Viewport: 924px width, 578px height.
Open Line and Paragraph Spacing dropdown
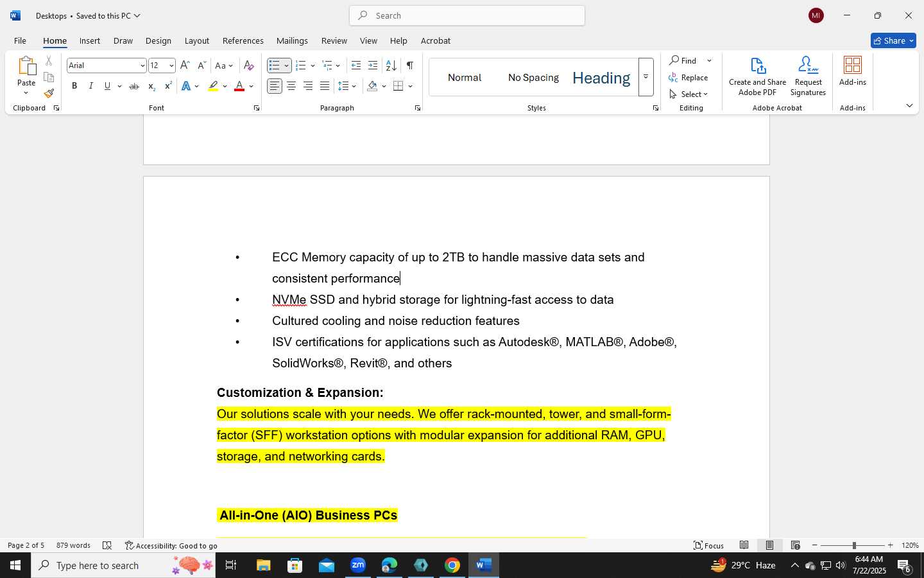tap(347, 86)
